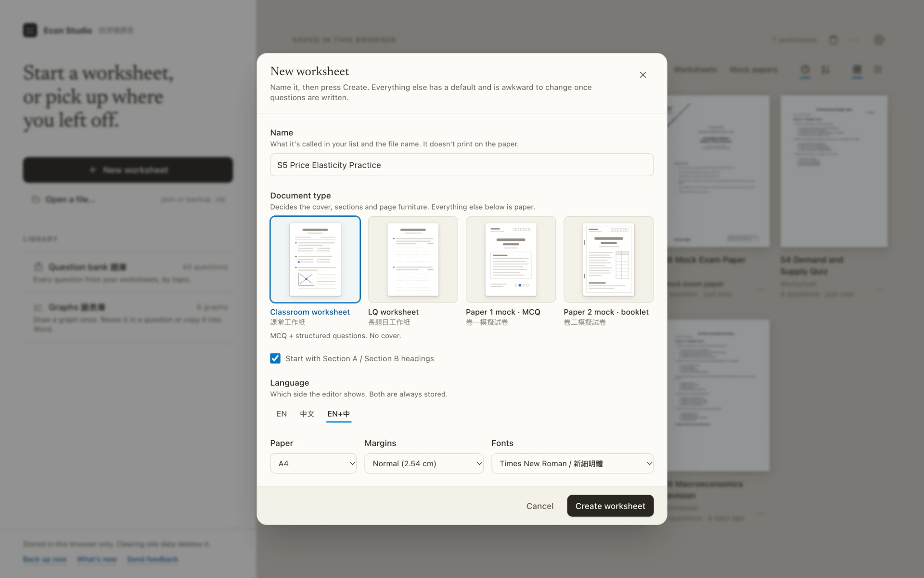Click Create worksheet button
Image resolution: width=924 pixels, height=578 pixels.
pos(610,506)
